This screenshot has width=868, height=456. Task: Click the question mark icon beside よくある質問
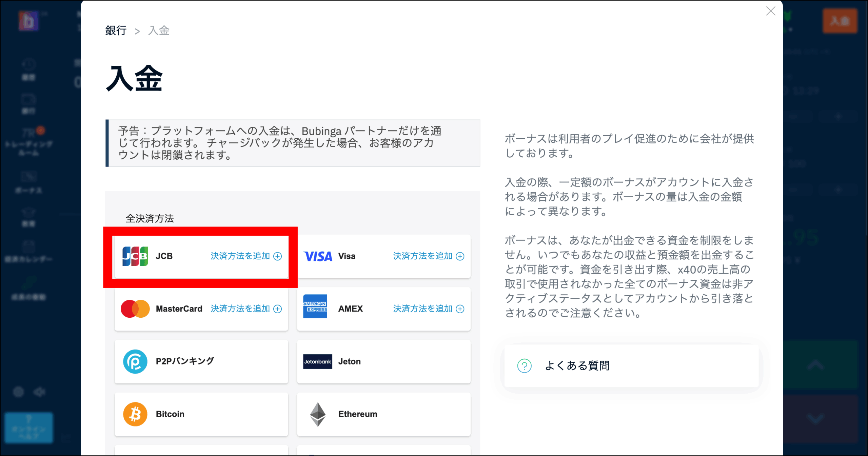click(524, 366)
